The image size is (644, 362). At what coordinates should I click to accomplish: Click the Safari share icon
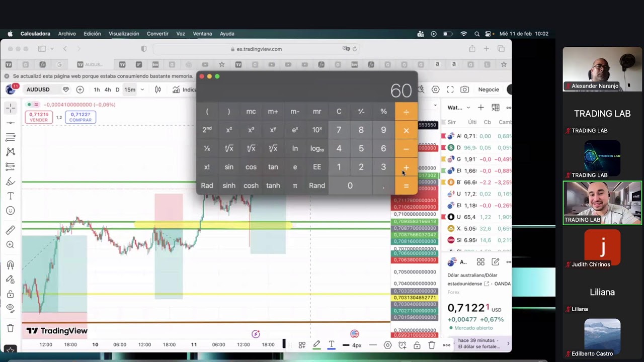click(472, 49)
